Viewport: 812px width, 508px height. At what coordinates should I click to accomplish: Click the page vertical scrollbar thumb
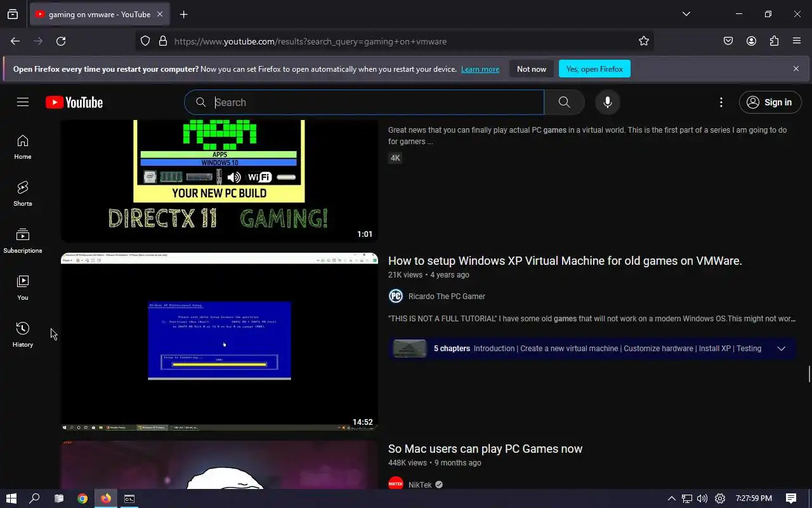(x=809, y=374)
